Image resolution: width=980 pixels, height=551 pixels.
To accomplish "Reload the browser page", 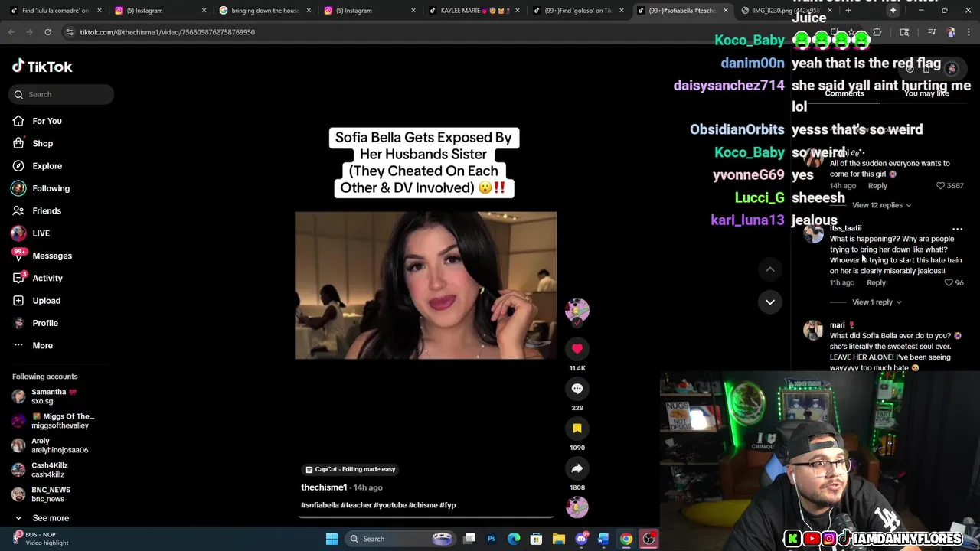I will (47, 32).
